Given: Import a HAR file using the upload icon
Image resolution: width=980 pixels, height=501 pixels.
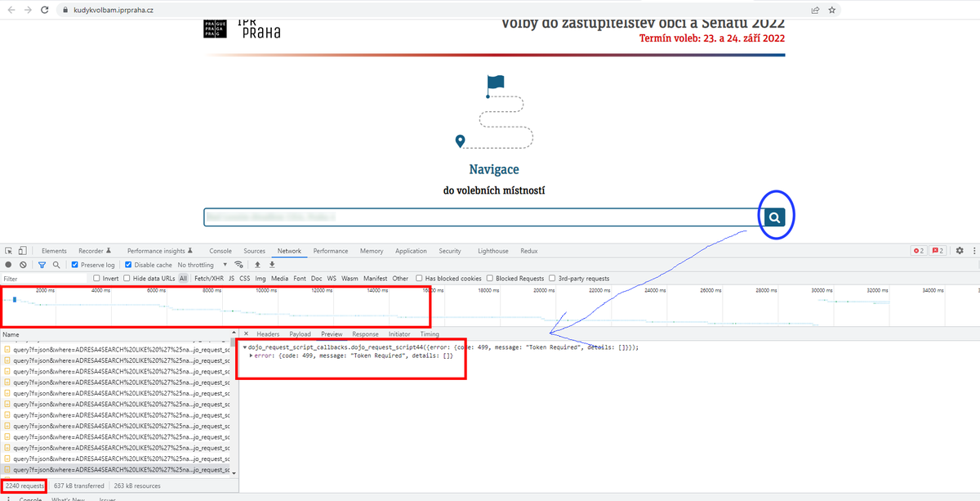Looking at the screenshot, I should point(256,264).
